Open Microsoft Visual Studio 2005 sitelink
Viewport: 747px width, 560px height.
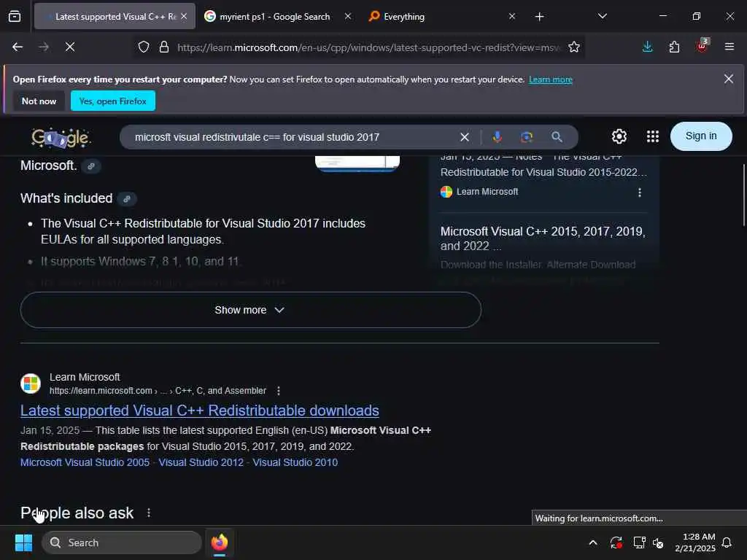point(85,462)
